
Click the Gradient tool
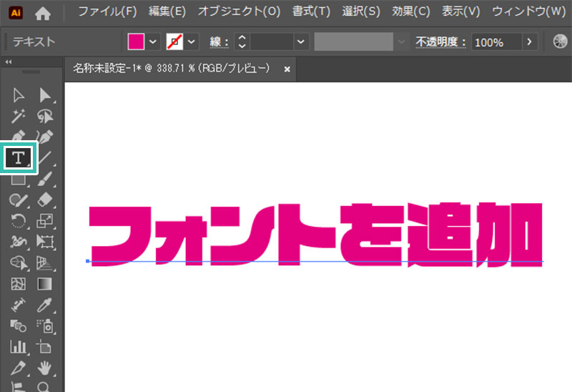pyautogui.click(x=45, y=284)
